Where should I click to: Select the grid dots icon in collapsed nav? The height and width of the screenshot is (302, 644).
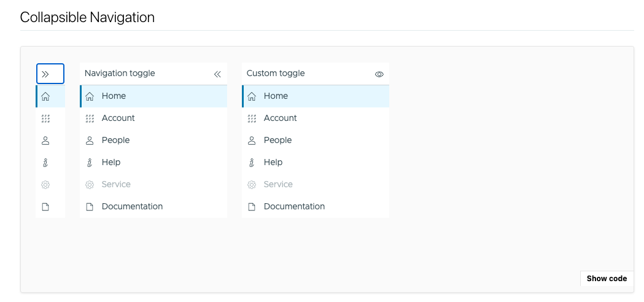tap(45, 118)
